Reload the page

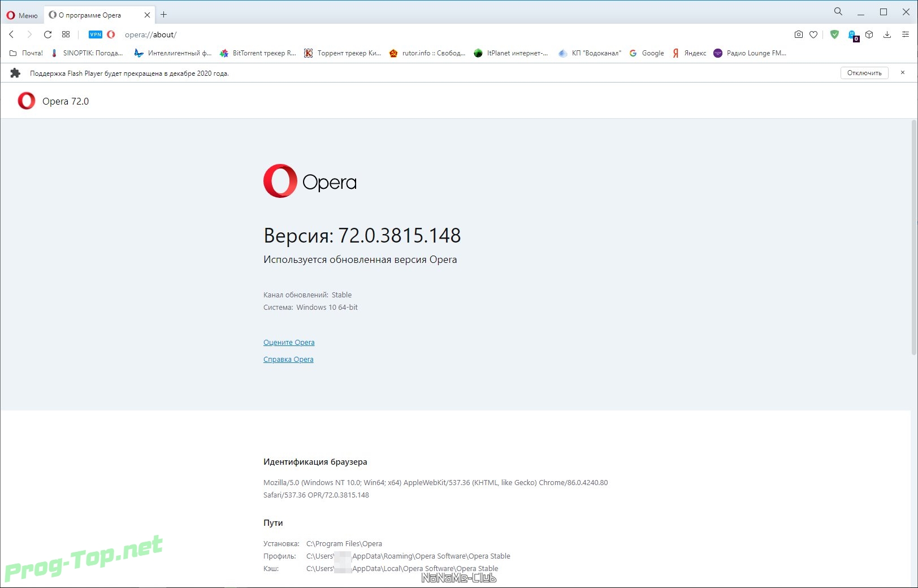(x=48, y=34)
